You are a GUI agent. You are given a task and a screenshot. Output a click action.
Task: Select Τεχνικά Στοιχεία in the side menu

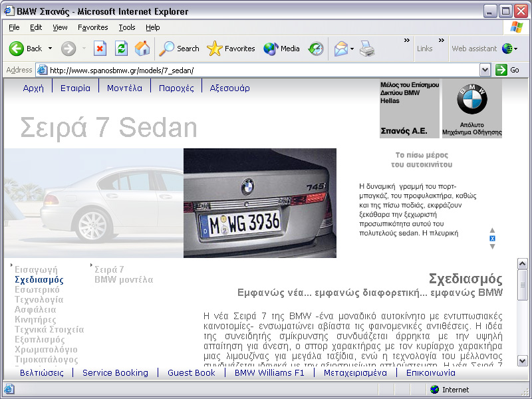49,329
